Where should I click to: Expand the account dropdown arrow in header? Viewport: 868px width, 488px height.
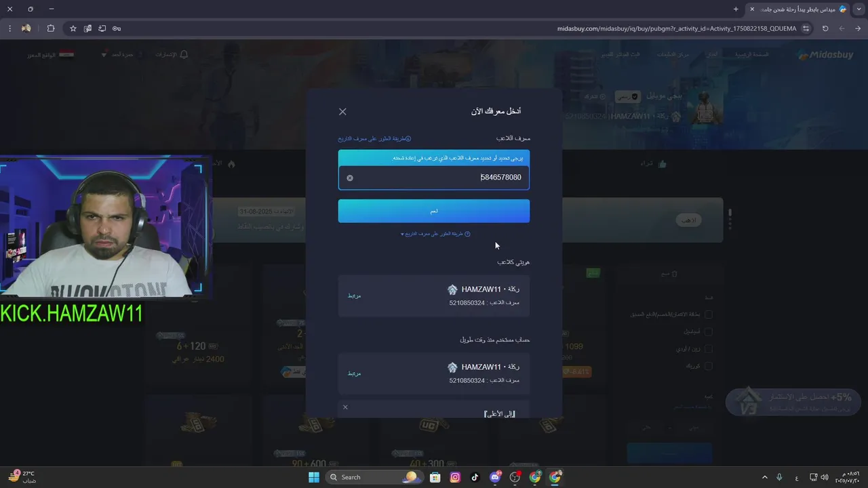104,54
